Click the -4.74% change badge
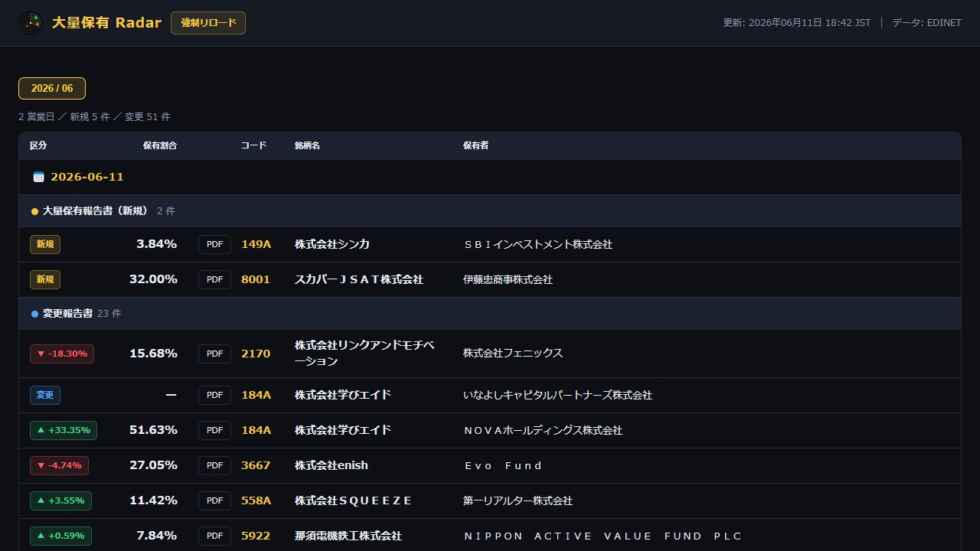 (59, 465)
